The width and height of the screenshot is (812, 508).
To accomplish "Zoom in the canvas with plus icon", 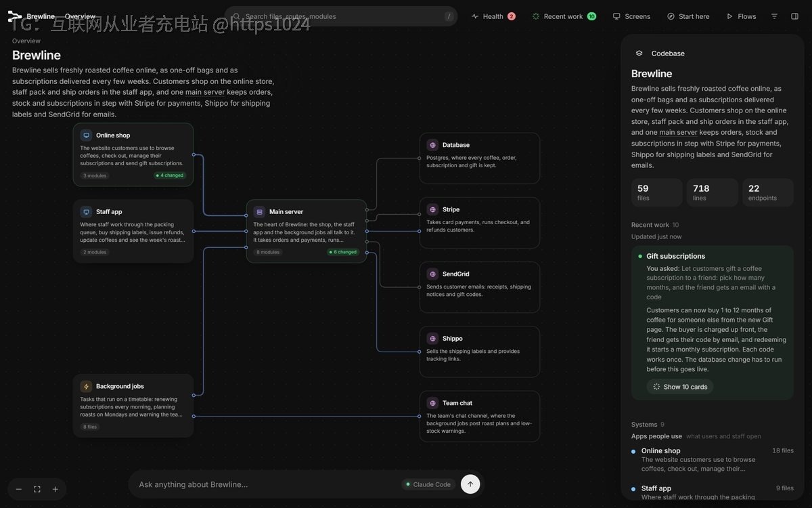I will point(55,489).
